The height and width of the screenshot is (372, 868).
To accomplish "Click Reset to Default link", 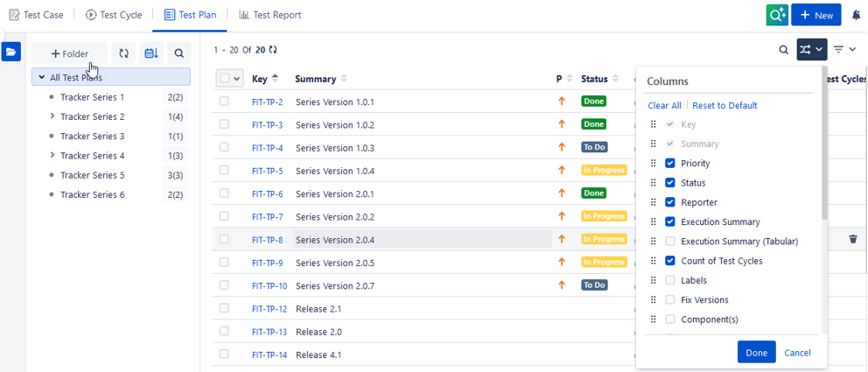I will tap(724, 105).
